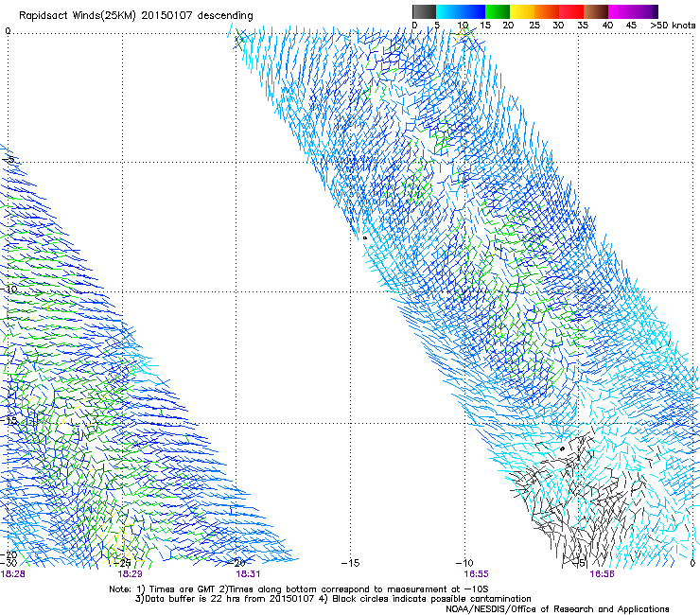Click the '18:28' time label

(x=13, y=574)
